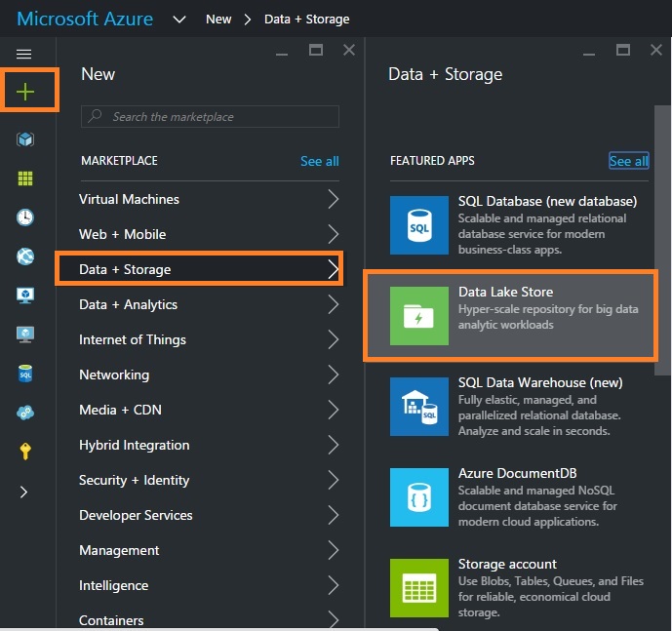Image resolution: width=672 pixels, height=631 pixels.
Task: Open the Microsoft Azure breadcrumb dropdown
Action: tap(178, 19)
